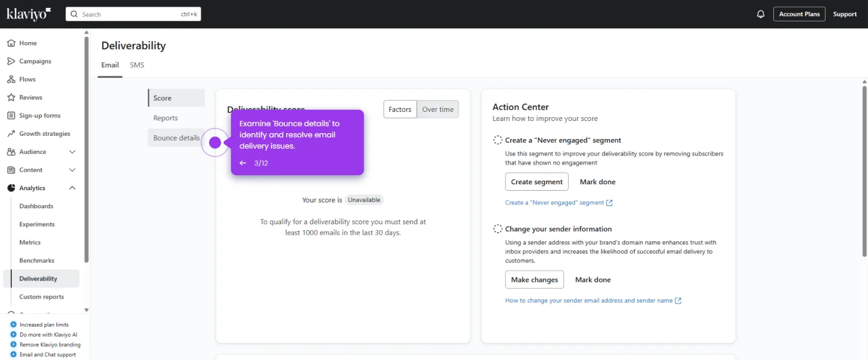The image size is (868, 360).
Task: Click the Reviews star icon
Action: [x=11, y=97]
